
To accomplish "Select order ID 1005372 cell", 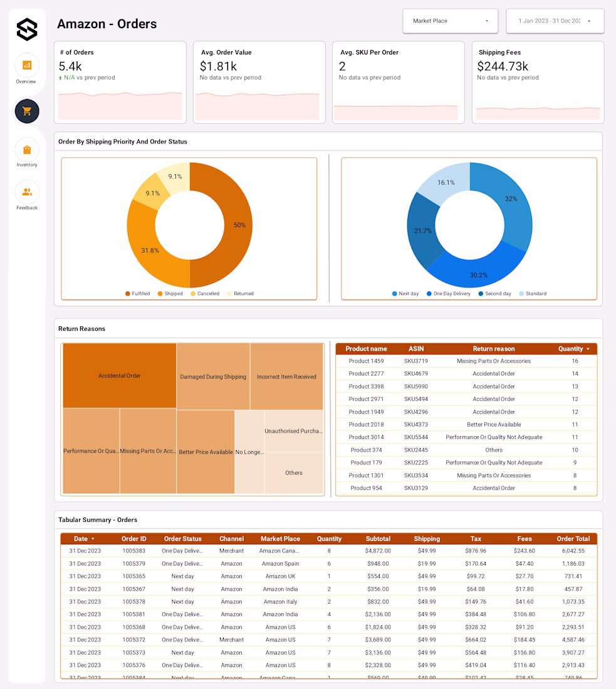I will click(133, 640).
